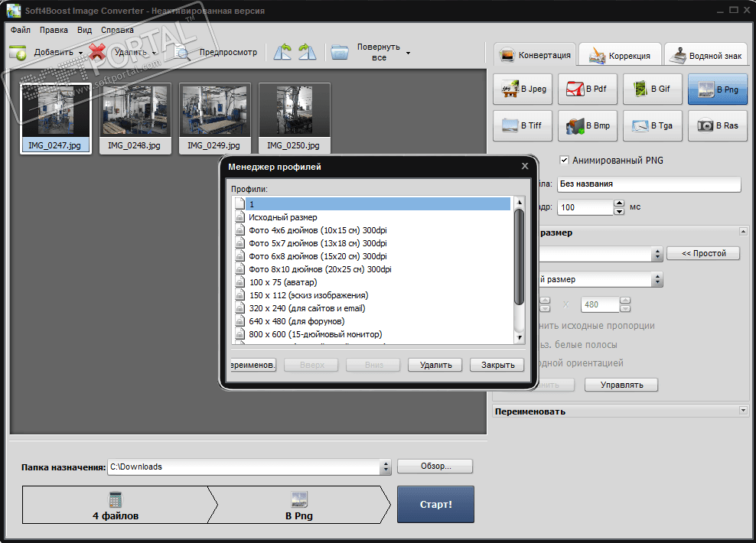The image size is (756, 543).
Task: Choose the В Jpeg format button
Action: 523,89
